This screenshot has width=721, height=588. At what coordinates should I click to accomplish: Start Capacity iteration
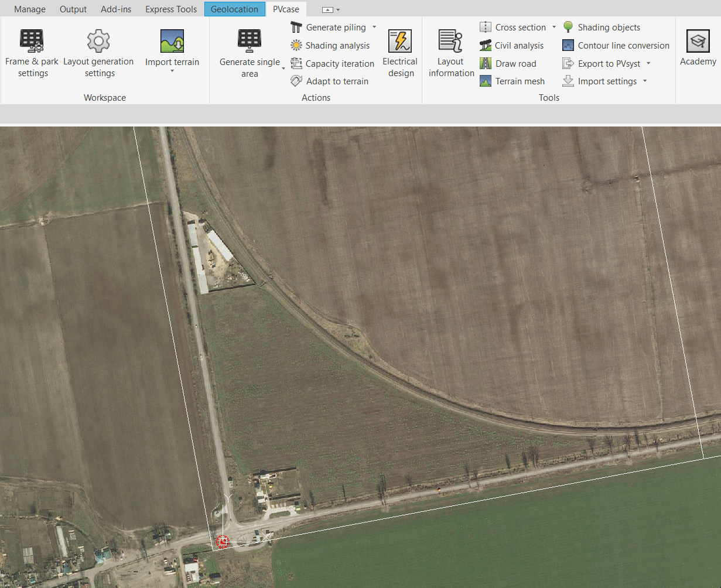[333, 64]
